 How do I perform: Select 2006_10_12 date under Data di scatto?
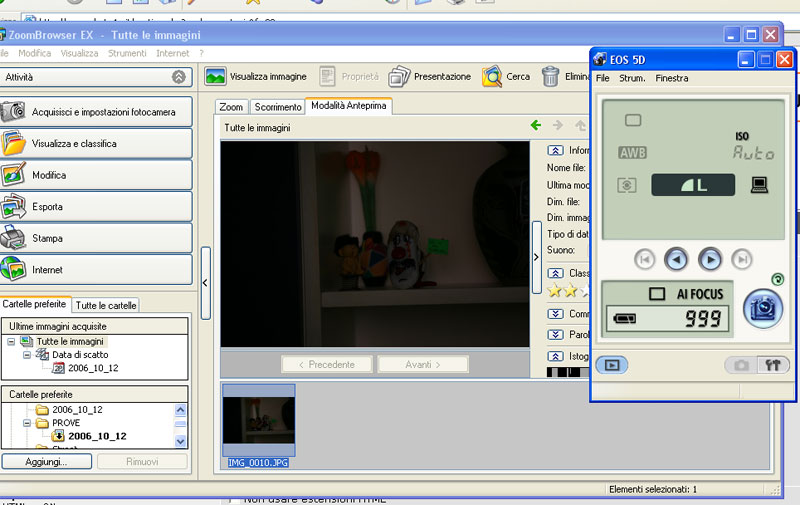(93, 368)
